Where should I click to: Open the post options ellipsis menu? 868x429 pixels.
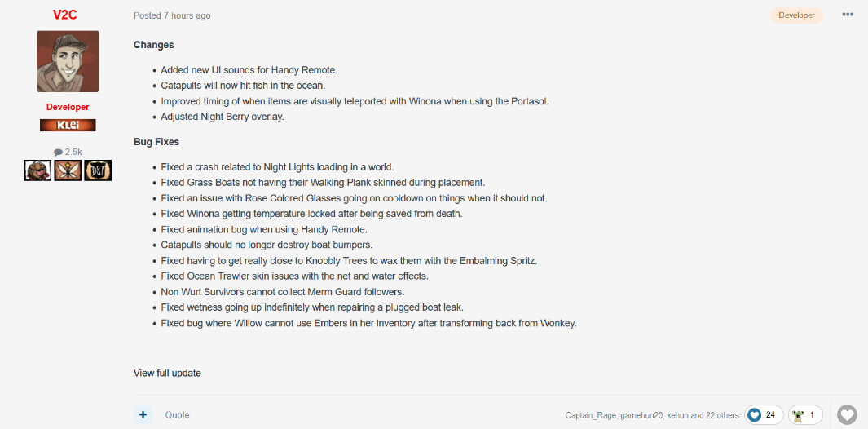pyautogui.click(x=848, y=15)
